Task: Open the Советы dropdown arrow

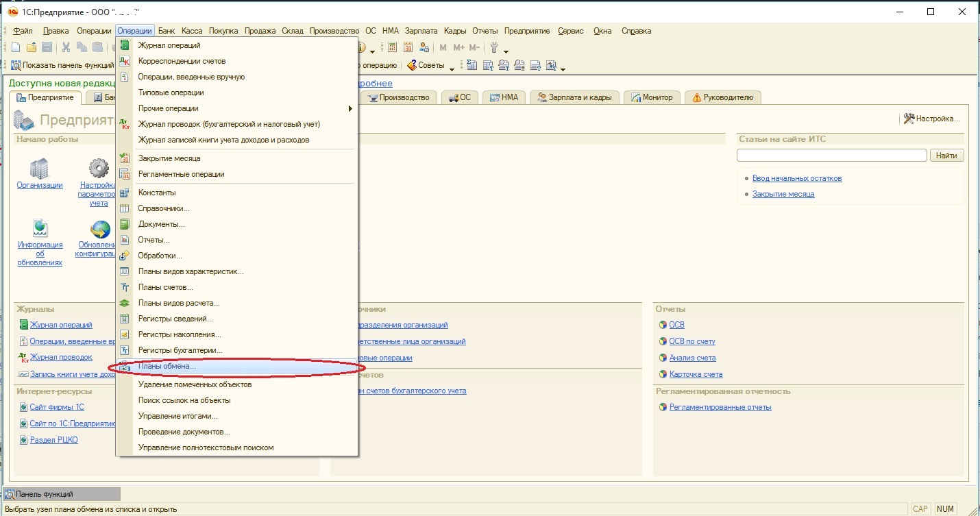Action: click(452, 69)
